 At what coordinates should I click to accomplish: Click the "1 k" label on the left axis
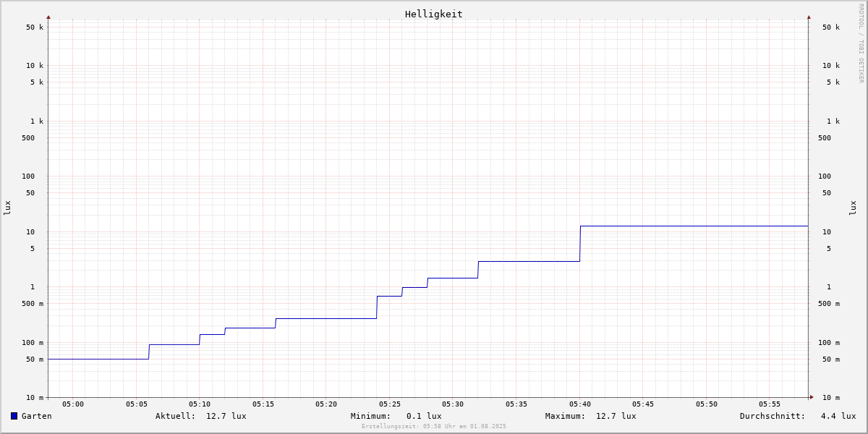coord(37,122)
